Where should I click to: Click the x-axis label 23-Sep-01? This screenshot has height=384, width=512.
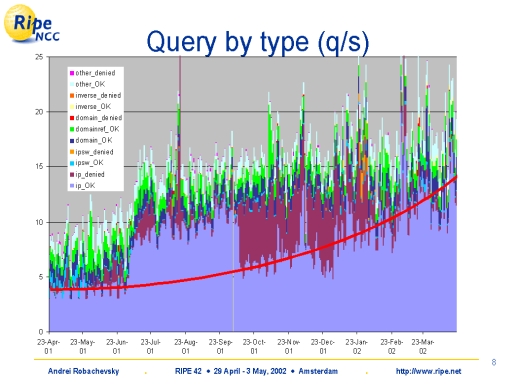[220, 347]
